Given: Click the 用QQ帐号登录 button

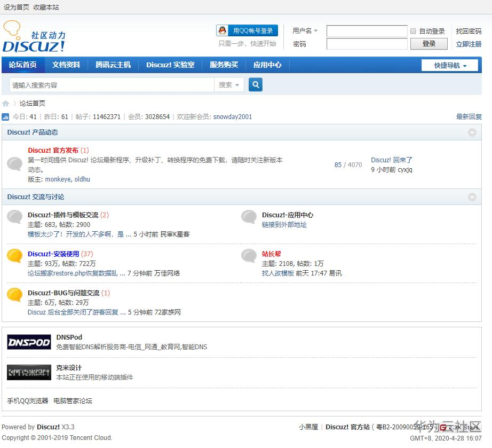Looking at the screenshot, I should tap(247, 30).
